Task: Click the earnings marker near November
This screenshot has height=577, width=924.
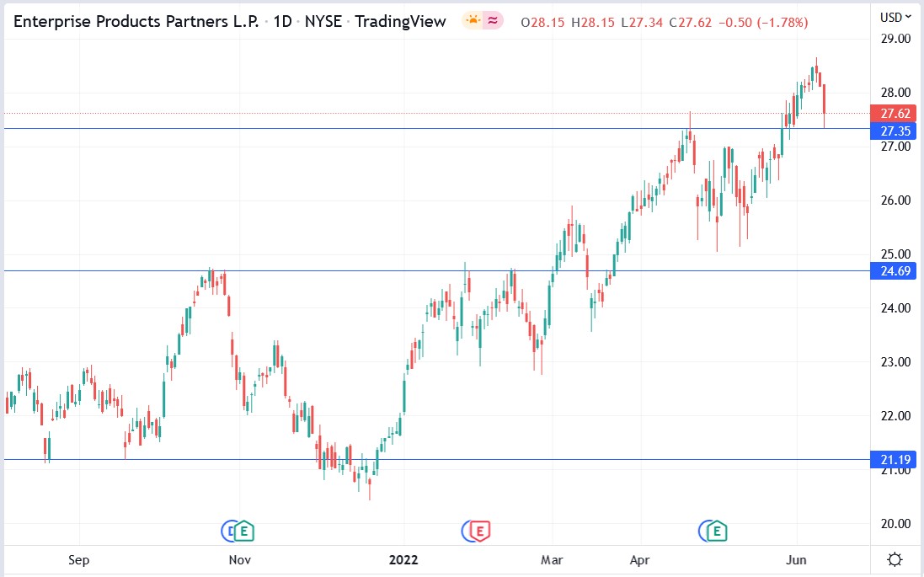Action: point(243,532)
